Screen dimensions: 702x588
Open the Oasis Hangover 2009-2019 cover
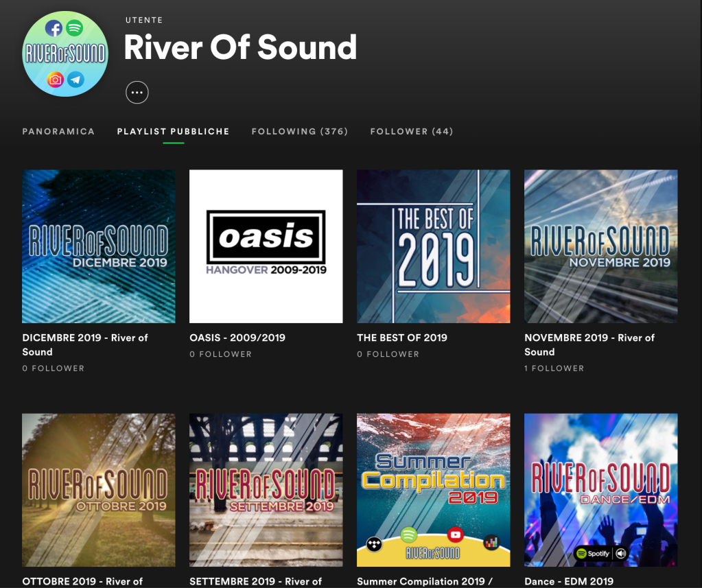[266, 246]
